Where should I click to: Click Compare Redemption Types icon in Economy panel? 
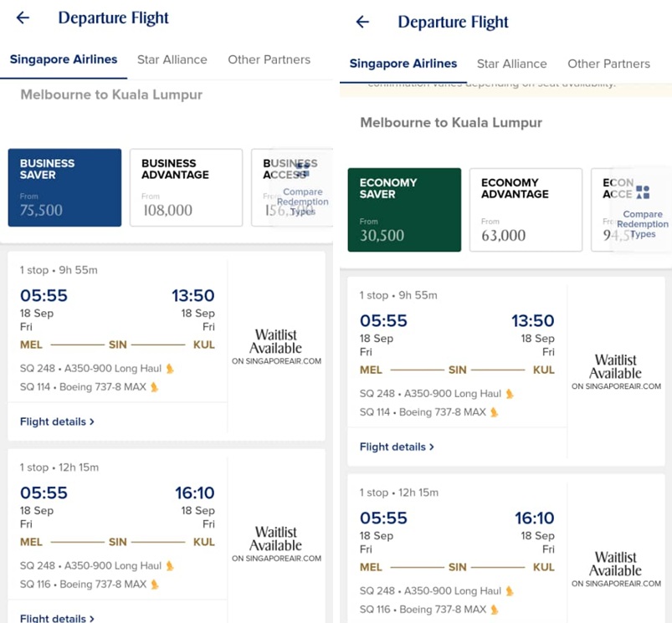pos(643,192)
